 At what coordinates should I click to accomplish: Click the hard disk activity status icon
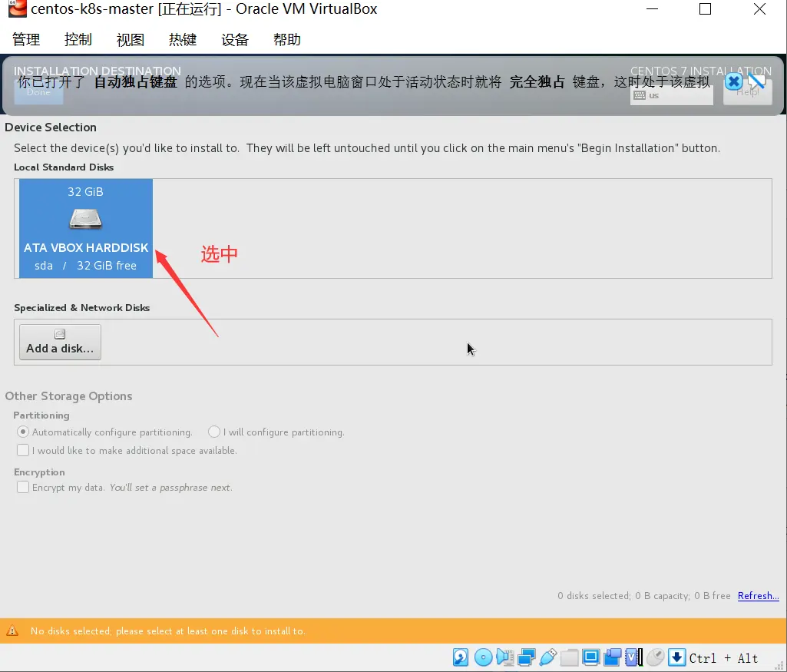click(460, 657)
